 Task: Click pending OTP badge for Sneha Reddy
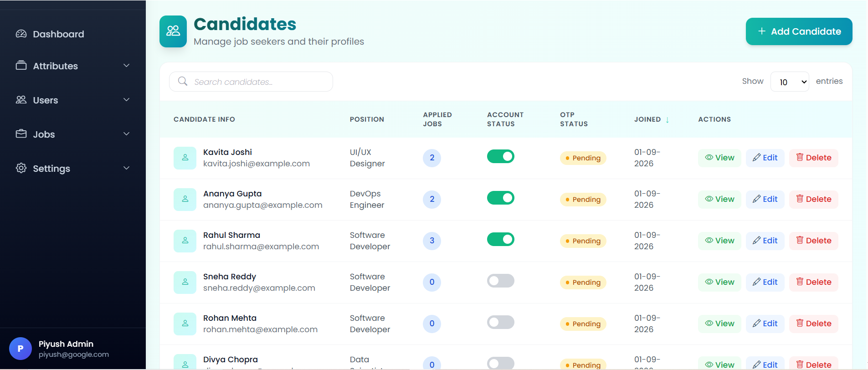[583, 283]
